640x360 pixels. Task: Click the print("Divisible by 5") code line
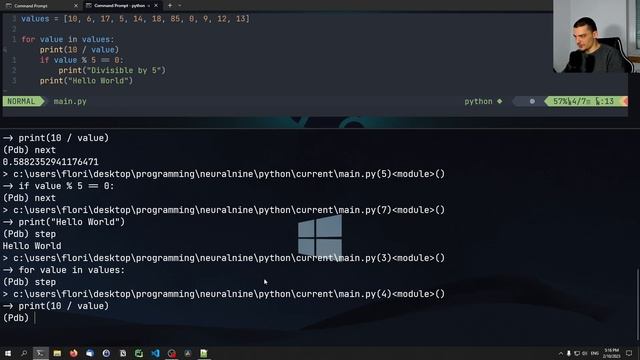(112, 70)
